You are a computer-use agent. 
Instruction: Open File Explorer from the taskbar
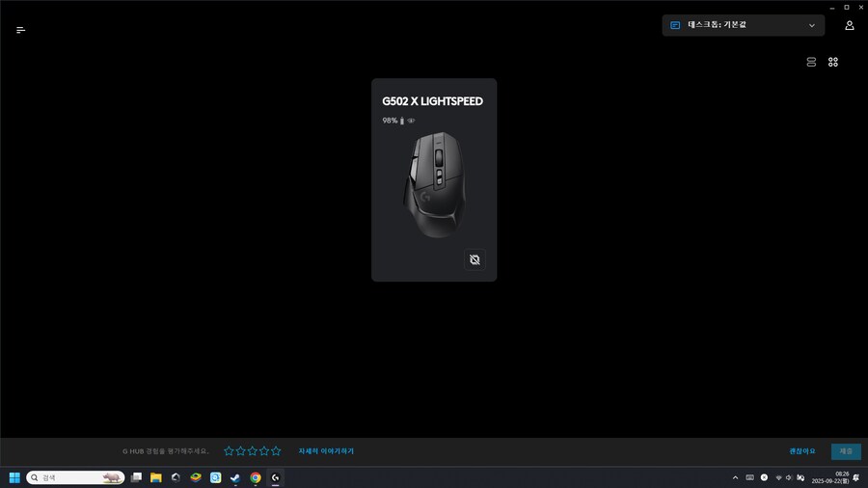point(156,477)
